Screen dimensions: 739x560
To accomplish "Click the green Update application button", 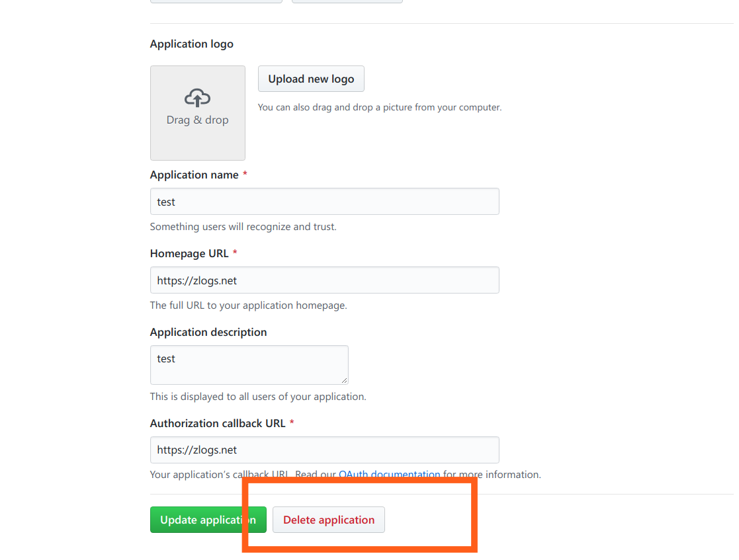I will click(208, 520).
